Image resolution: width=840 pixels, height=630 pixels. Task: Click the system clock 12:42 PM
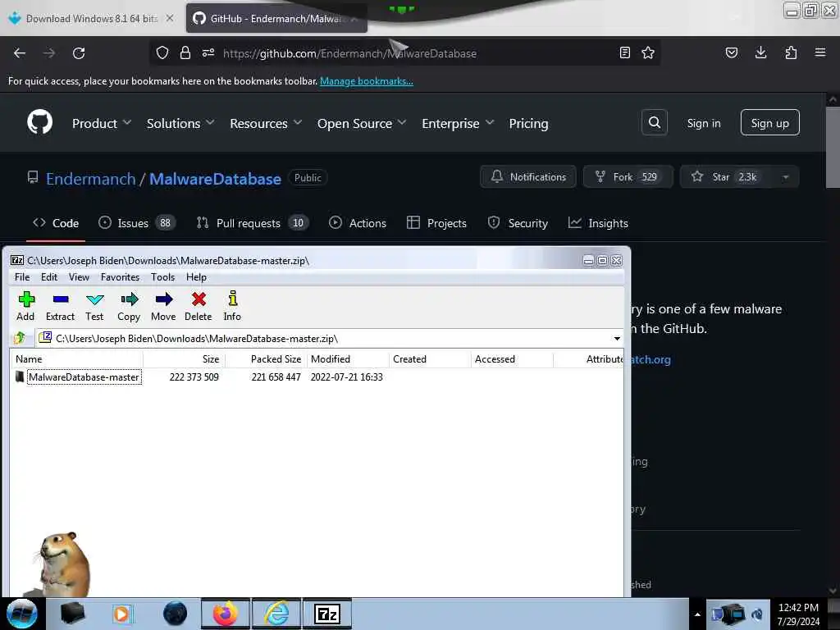point(798,608)
